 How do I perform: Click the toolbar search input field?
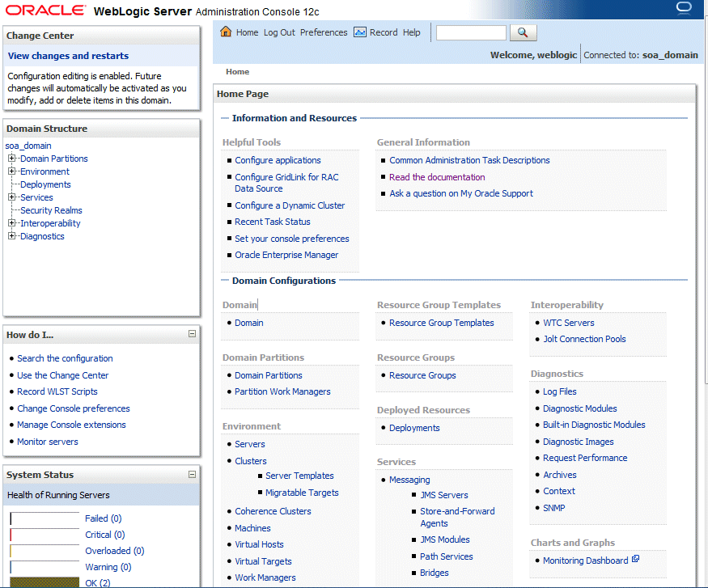tap(471, 32)
